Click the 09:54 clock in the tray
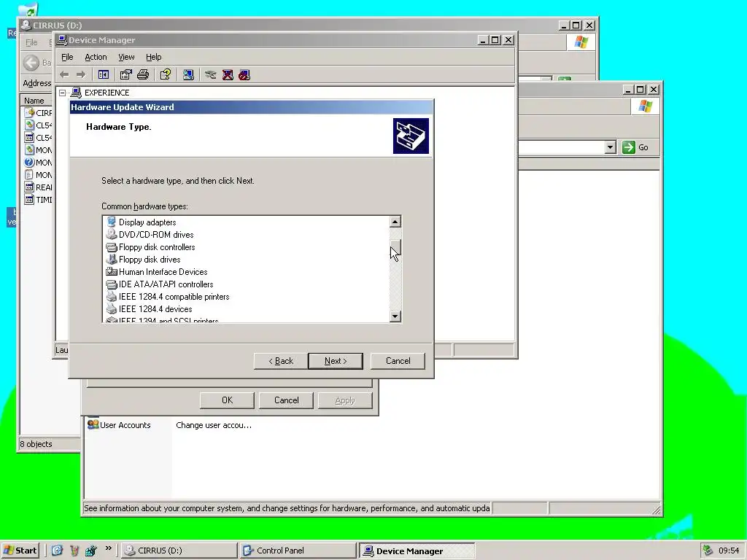This screenshot has width=747, height=560. click(729, 551)
